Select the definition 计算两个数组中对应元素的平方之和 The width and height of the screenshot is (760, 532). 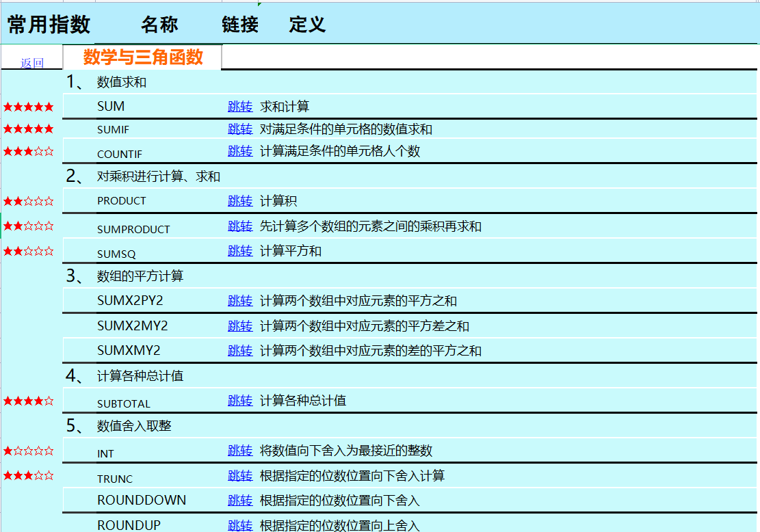(x=358, y=300)
